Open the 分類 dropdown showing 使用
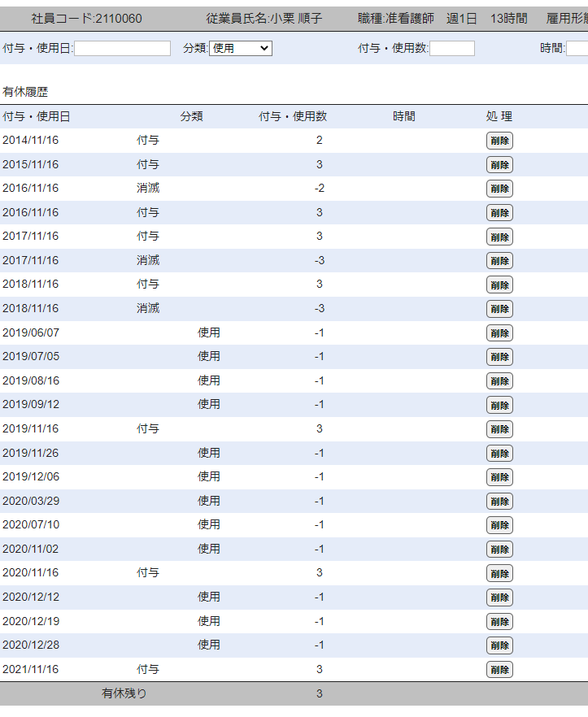Viewport: 588px width, 717px height. click(240, 49)
